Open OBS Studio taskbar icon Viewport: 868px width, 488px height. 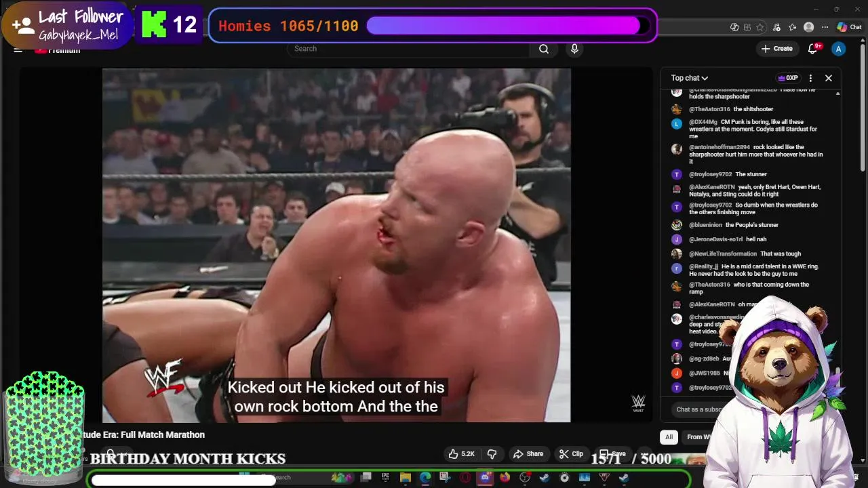(x=525, y=478)
